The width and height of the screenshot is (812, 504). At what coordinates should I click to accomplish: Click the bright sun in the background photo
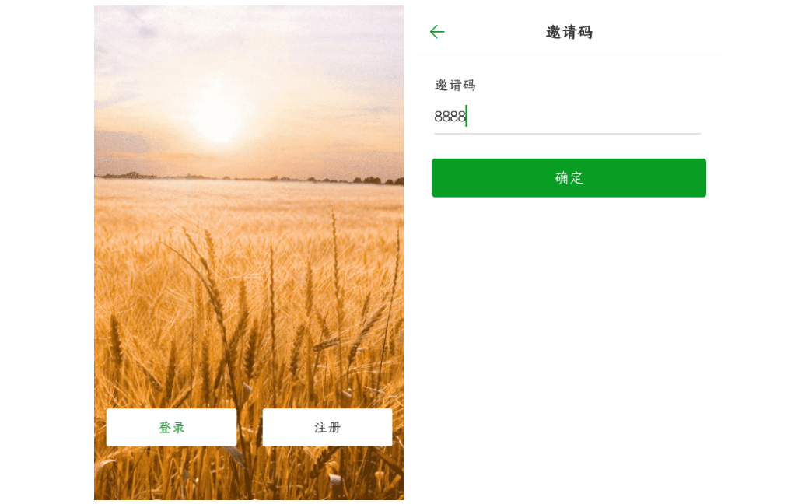click(220, 122)
